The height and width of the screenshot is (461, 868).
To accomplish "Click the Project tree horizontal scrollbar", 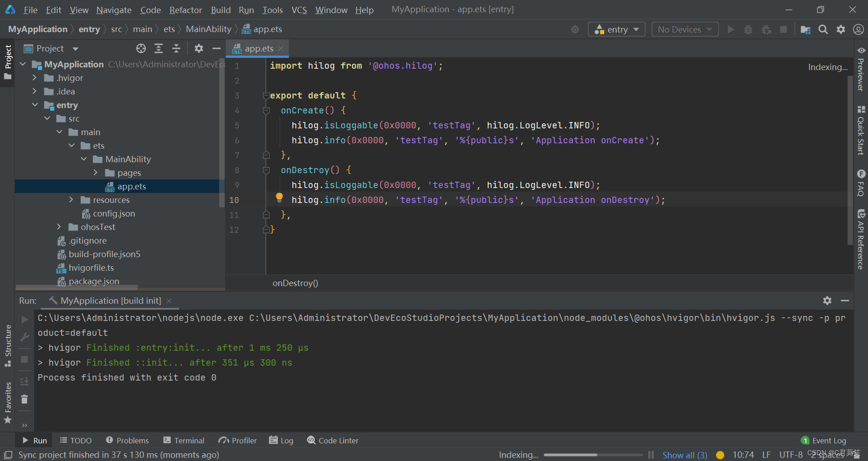I will (x=77, y=287).
